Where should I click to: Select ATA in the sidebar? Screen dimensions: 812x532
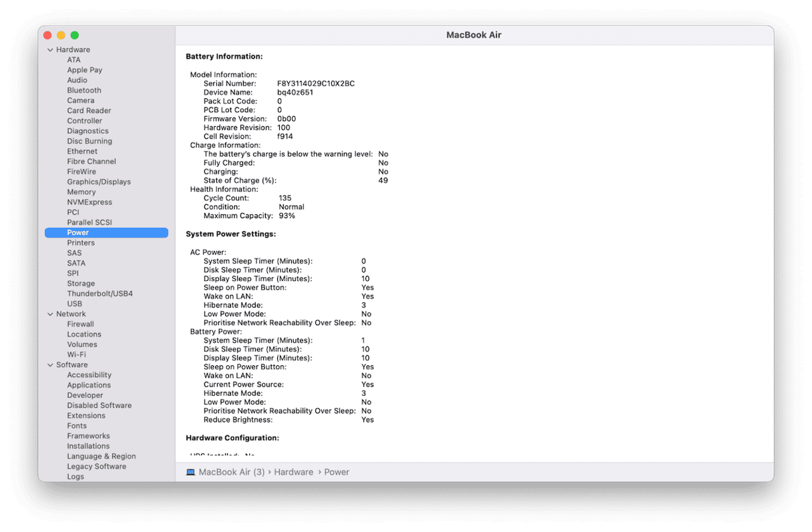[x=73, y=60]
